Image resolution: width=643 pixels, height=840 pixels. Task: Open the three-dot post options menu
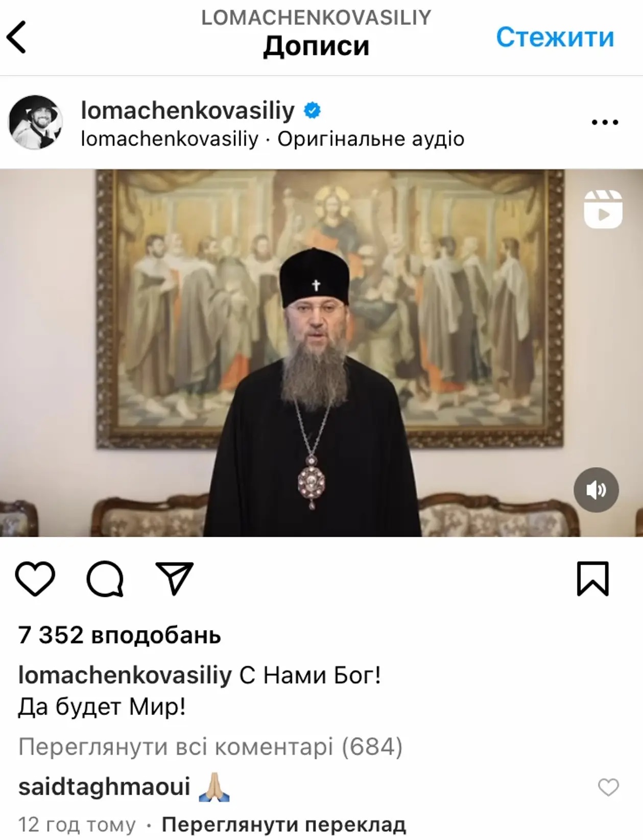[x=605, y=122]
